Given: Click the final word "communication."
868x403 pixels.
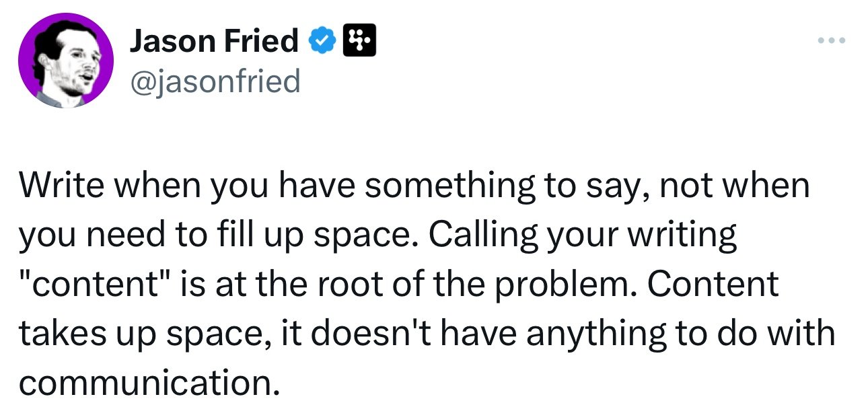Looking at the screenshot, I should coord(149,383).
